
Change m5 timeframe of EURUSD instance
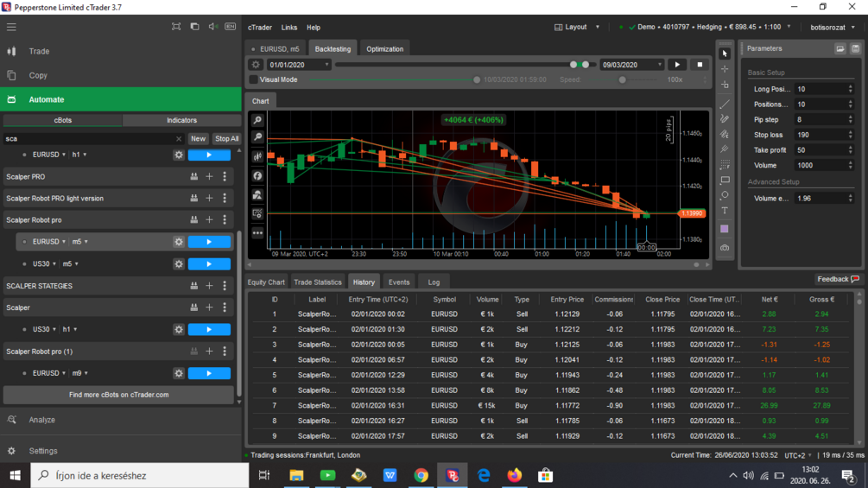pos(79,242)
